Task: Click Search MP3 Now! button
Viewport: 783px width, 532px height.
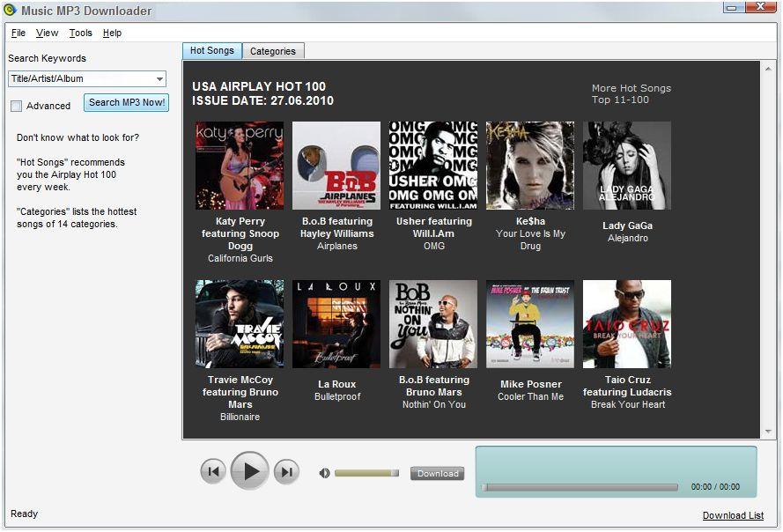Action: (x=126, y=102)
